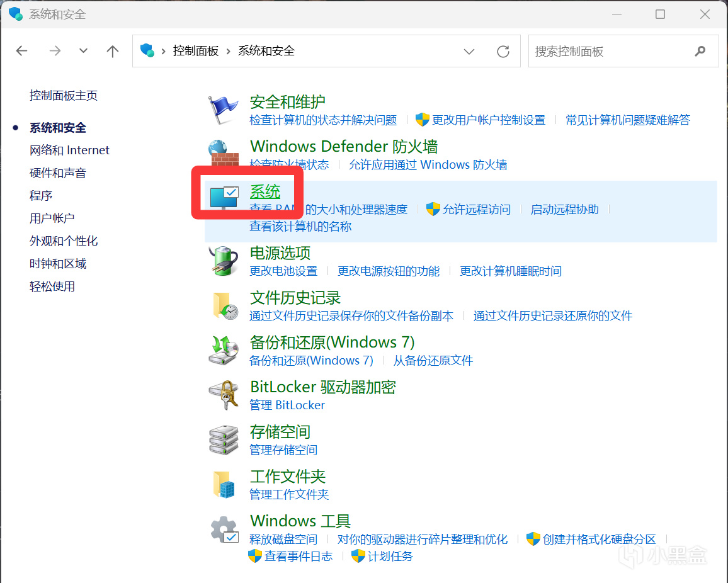Viewport: 728px width, 583px height.
Task: Open the 系统 monitor icon
Action: [224, 197]
